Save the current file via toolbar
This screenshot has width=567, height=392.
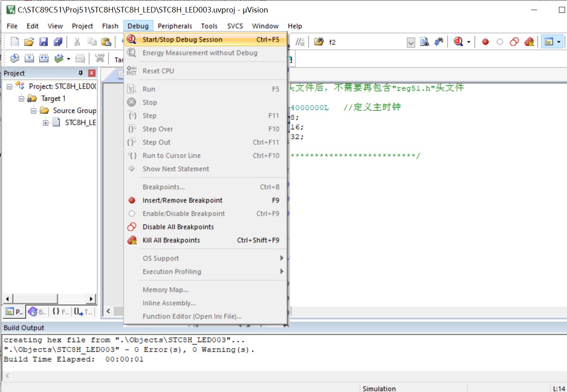tap(44, 41)
